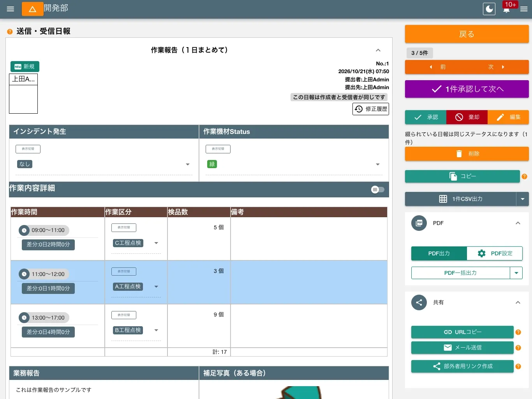The image size is (532, 399).
Task: Export with 1件CSV出力 button
Action: point(461,199)
